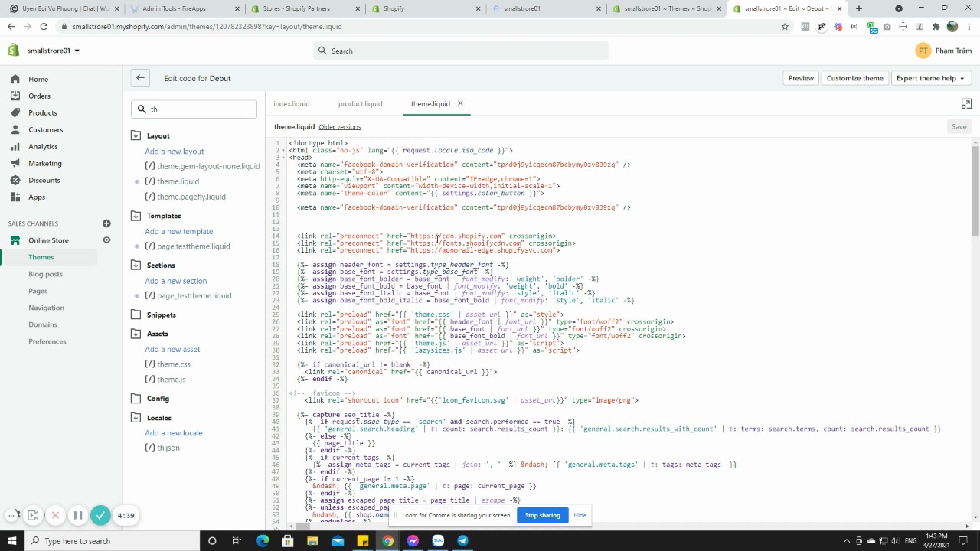Open the Orders section in sidebar
Image resolution: width=980 pixels, height=551 pixels.
tap(39, 96)
